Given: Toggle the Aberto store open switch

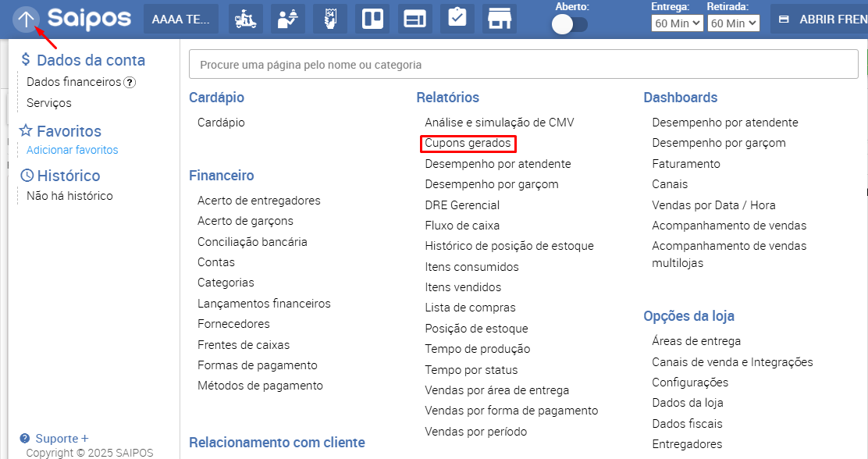Looking at the screenshot, I should coord(570,25).
